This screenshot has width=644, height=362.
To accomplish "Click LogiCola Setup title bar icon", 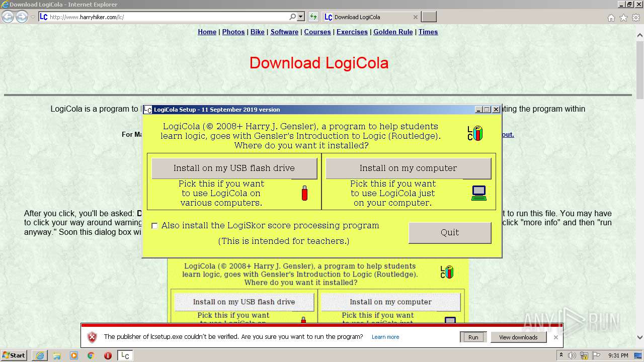I will point(147,110).
